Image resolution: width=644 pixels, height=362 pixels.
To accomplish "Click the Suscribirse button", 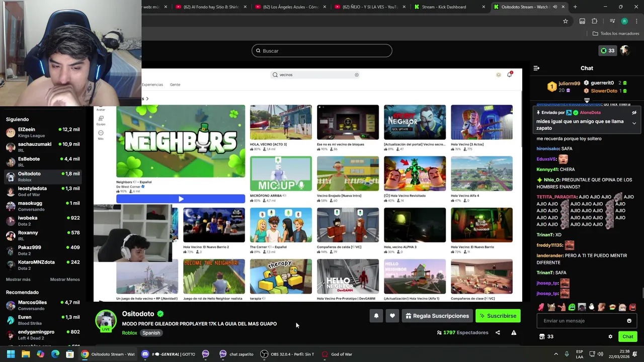I will coord(498,316).
